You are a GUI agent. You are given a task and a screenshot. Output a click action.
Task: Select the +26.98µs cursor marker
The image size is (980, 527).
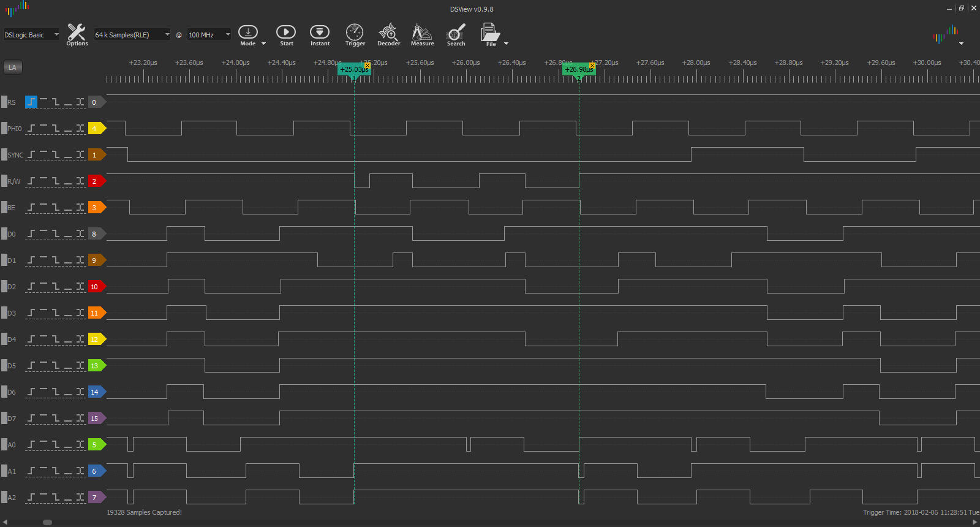coord(578,70)
